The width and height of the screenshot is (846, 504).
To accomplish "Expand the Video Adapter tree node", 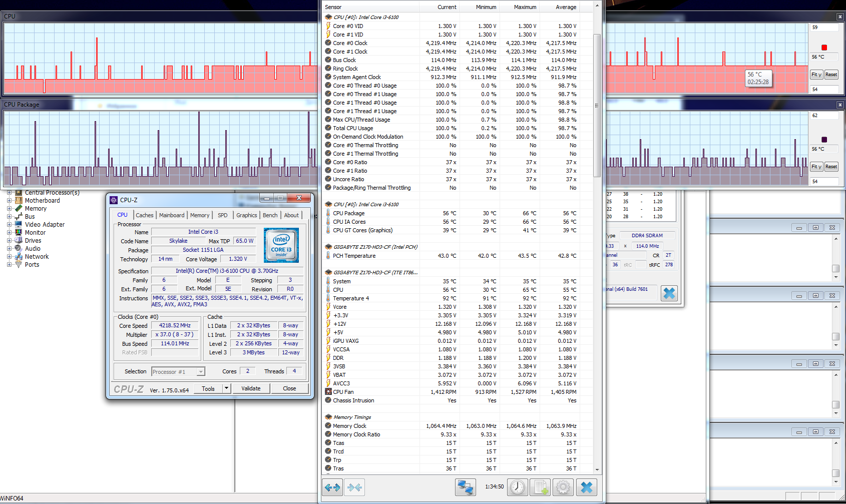I will [9, 225].
